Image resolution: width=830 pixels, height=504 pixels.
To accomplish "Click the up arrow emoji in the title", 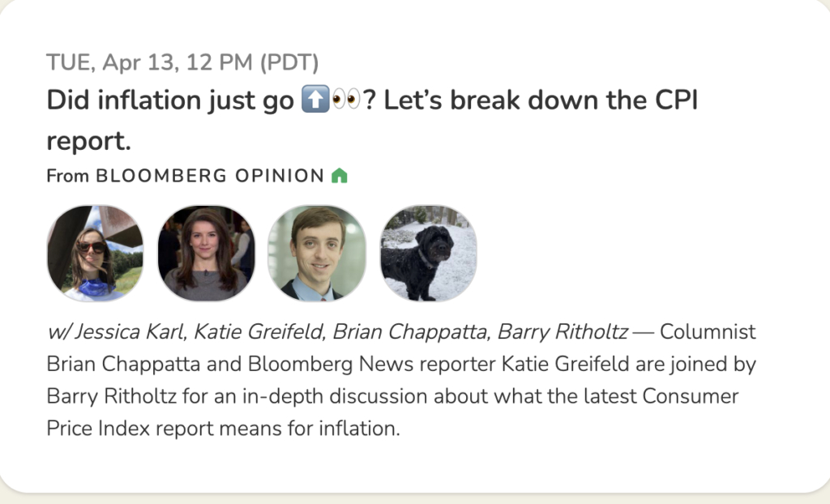I will [314, 100].
